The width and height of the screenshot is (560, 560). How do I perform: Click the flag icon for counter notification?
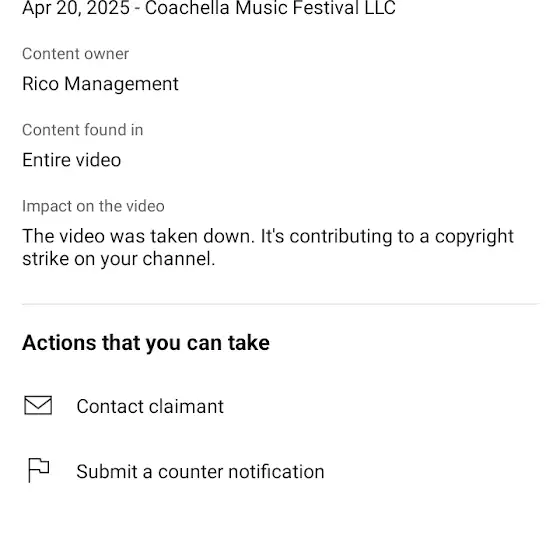pos(39,470)
